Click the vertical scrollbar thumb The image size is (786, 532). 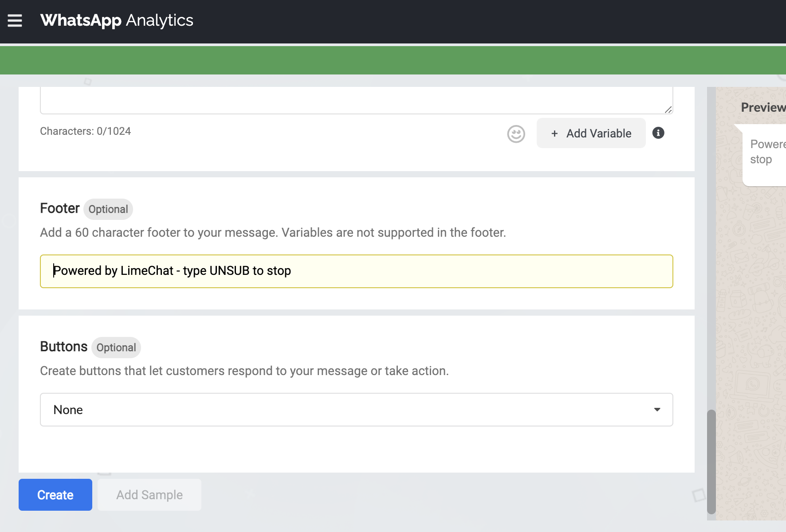pos(711,461)
